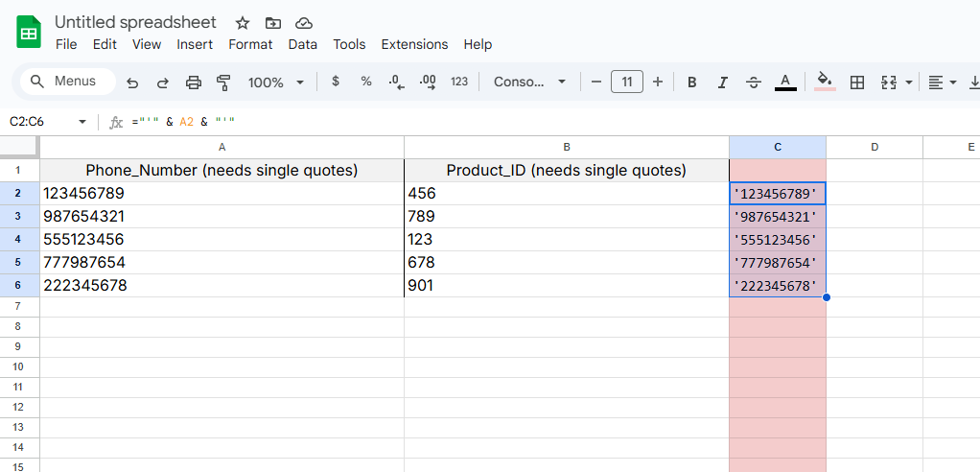Click the Menus search button
980x472 pixels.
[64, 82]
